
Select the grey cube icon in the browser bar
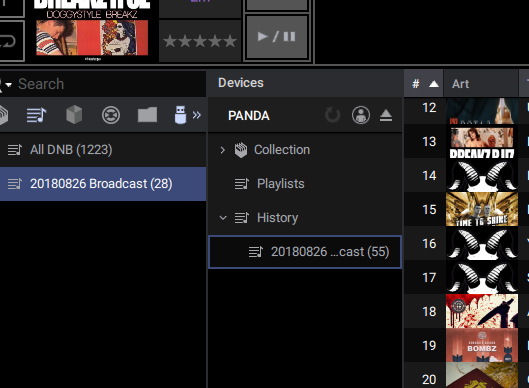74,115
